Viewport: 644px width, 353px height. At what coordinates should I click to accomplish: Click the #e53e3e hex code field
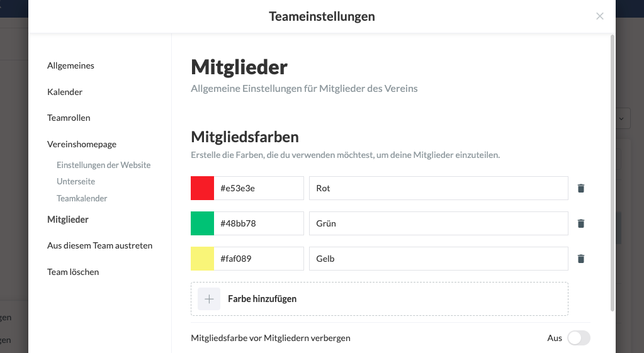click(x=258, y=188)
